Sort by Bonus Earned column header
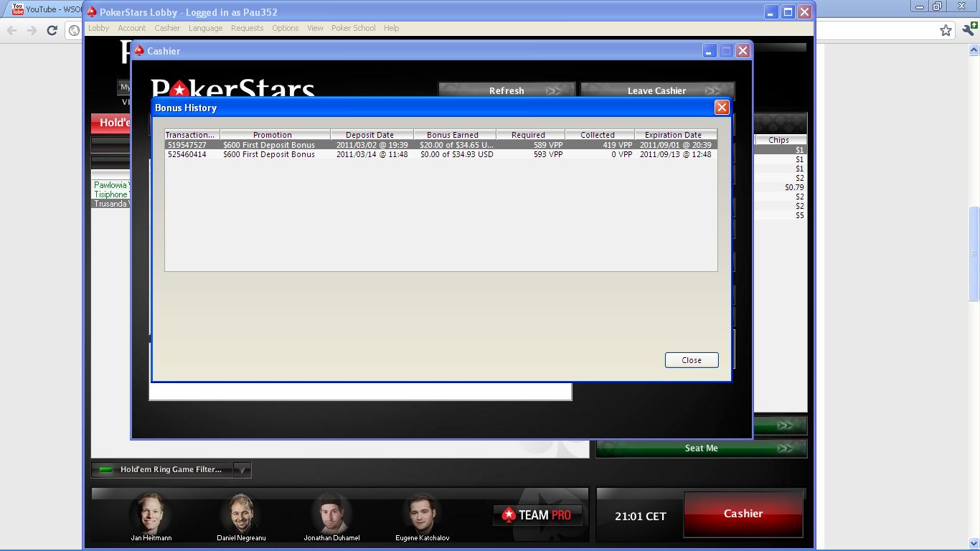This screenshot has width=980, height=551. pos(455,135)
